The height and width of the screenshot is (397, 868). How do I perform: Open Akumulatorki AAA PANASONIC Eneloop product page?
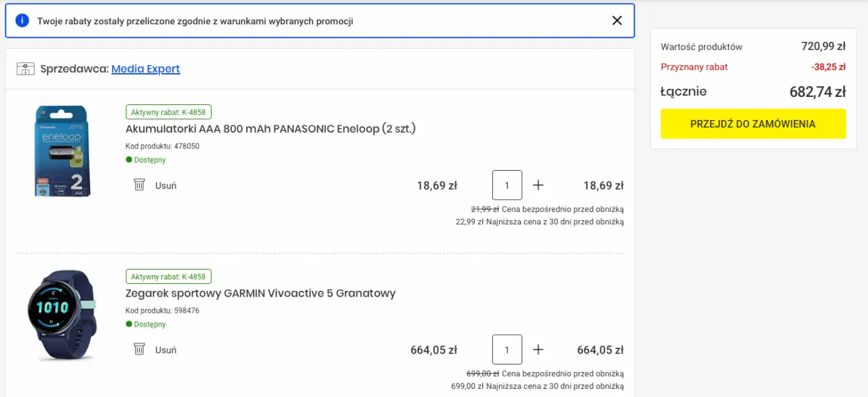coord(271,129)
